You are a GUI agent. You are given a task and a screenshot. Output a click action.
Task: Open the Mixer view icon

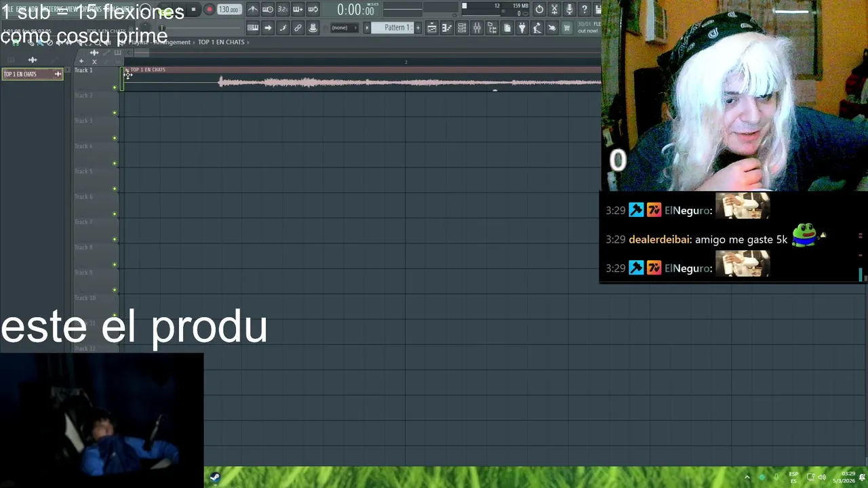[x=477, y=28]
